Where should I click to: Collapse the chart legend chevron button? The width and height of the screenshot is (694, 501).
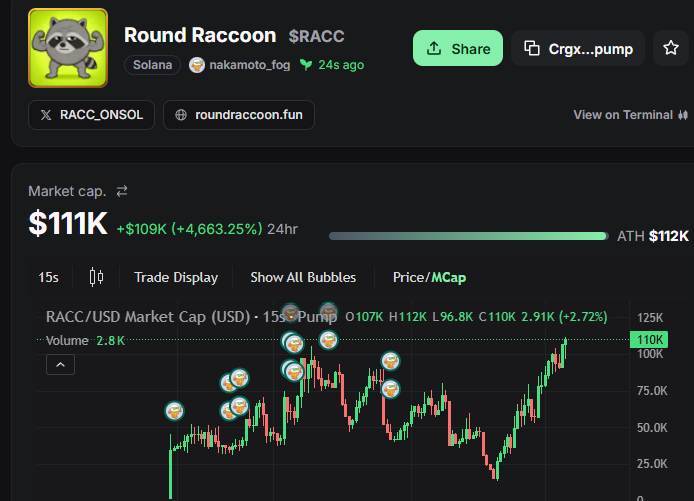(x=60, y=365)
